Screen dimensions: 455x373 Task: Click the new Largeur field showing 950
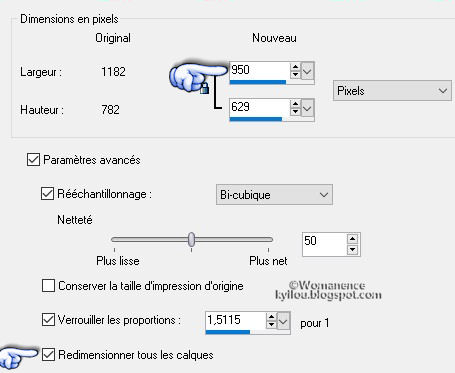pyautogui.click(x=259, y=70)
